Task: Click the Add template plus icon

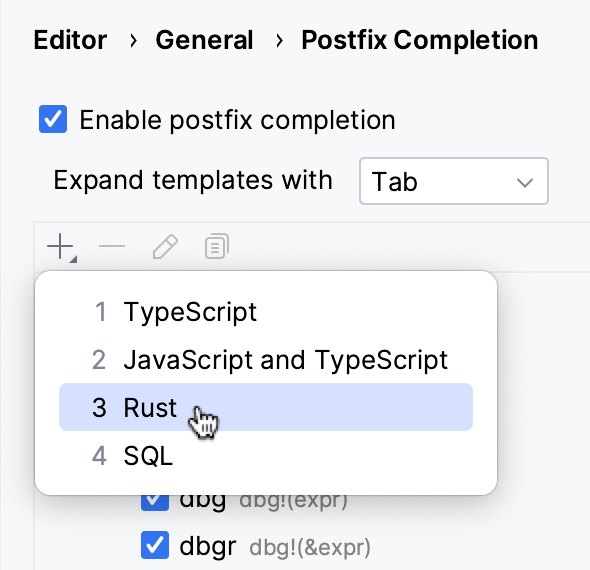Action: click(x=61, y=247)
